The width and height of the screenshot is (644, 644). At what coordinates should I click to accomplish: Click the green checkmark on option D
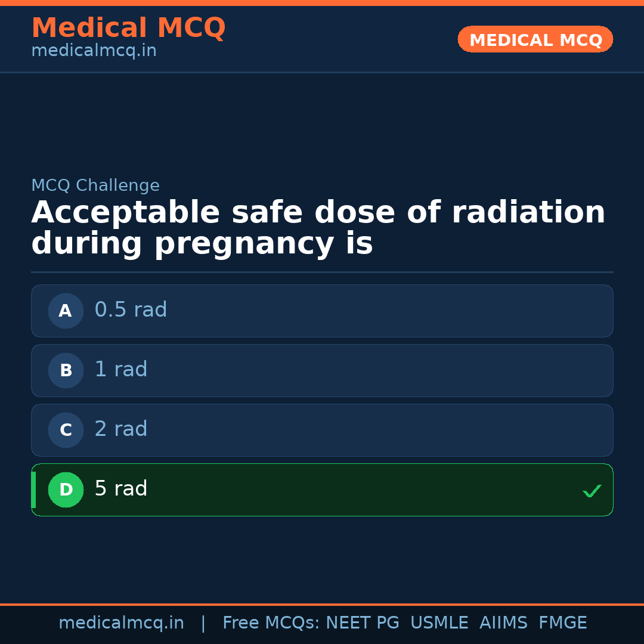point(592,491)
